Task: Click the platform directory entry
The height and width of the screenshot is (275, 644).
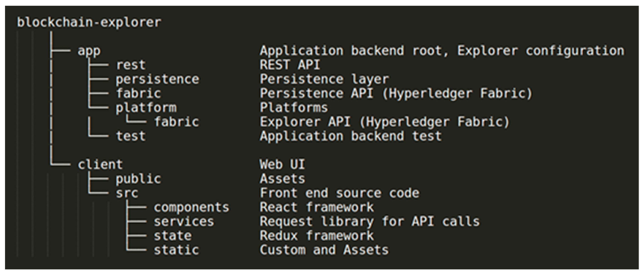Action: coord(146,108)
